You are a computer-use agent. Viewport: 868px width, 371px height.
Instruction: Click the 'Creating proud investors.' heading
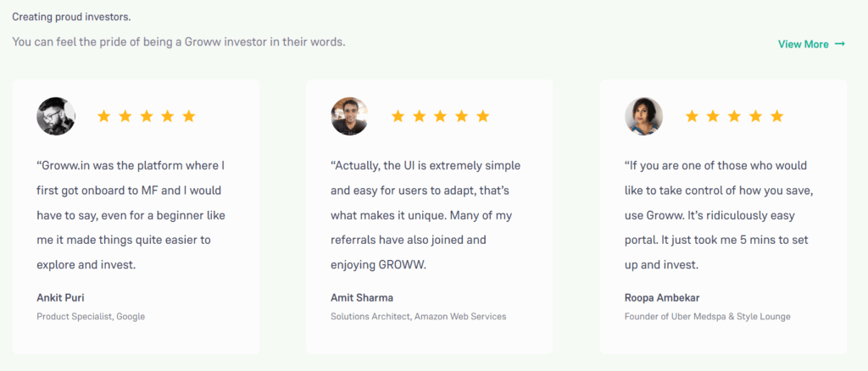click(71, 17)
